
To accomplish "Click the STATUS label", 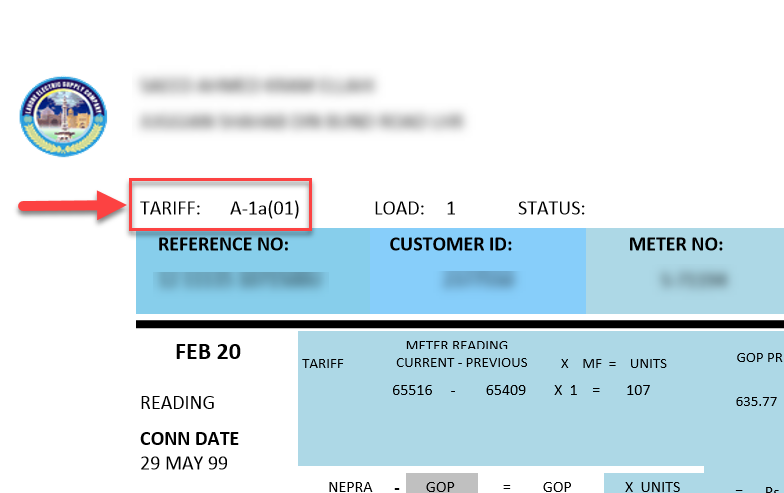I will (551, 208).
